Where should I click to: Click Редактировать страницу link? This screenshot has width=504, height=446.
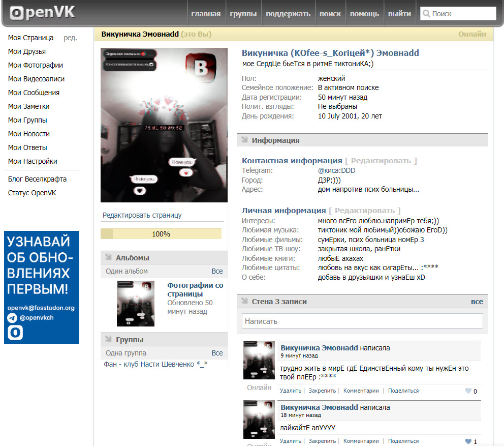pos(142,215)
